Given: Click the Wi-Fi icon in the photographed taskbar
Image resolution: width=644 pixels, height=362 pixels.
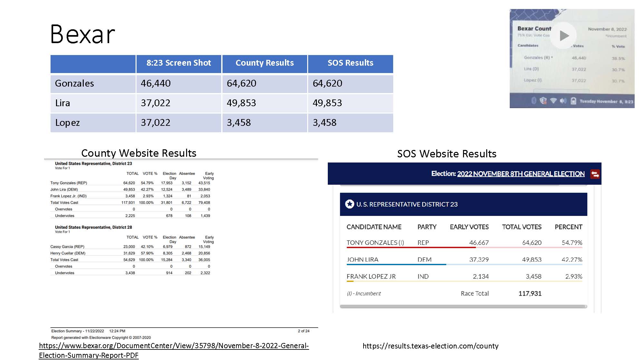Looking at the screenshot, I should click(x=553, y=101).
